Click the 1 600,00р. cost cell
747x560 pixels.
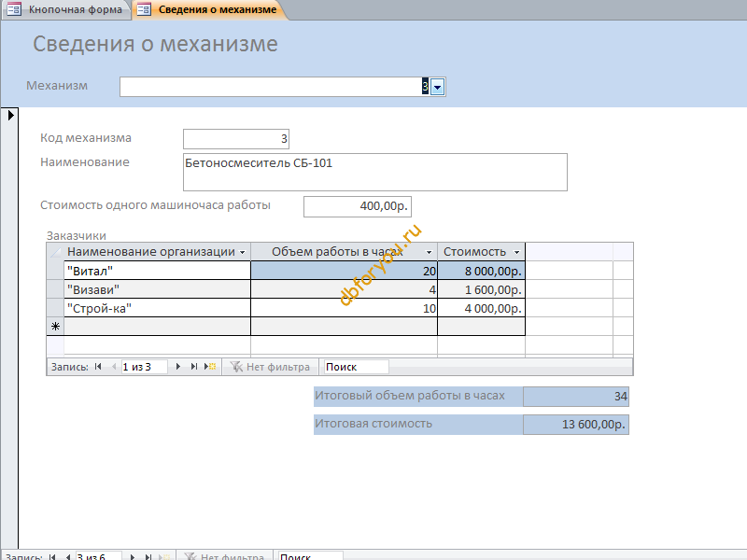[x=481, y=289]
